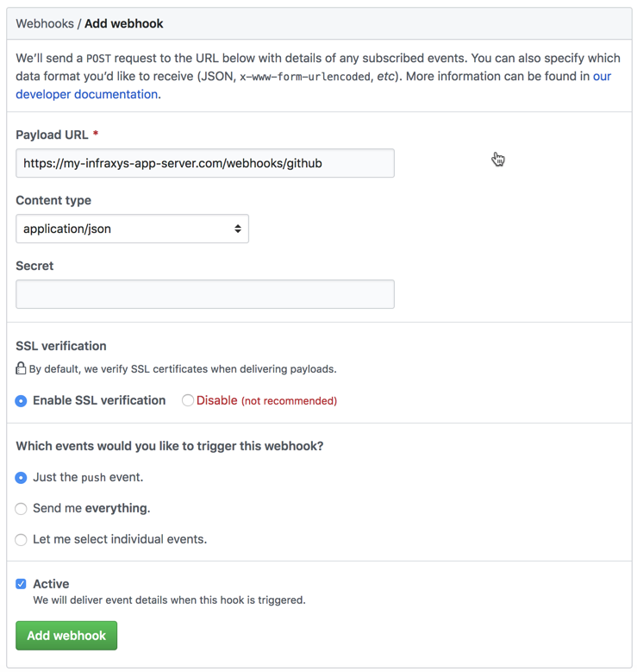Image resolution: width=637 pixels, height=672 pixels.
Task: Click the Content type dropdown arrows
Action: pos(238,229)
